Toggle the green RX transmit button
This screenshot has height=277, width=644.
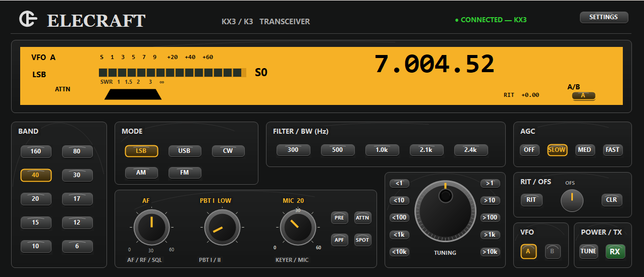pos(615,251)
